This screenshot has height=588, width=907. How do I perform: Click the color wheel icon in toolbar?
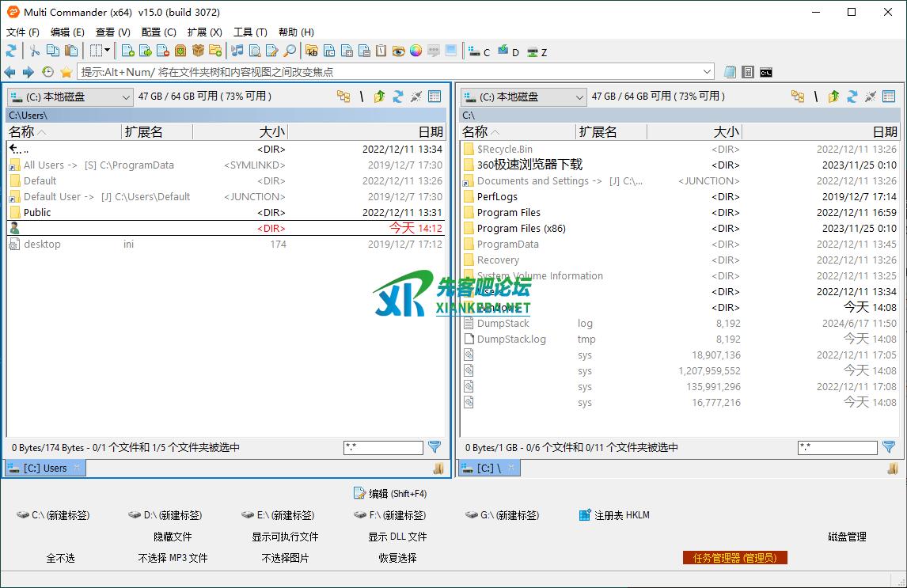416,51
